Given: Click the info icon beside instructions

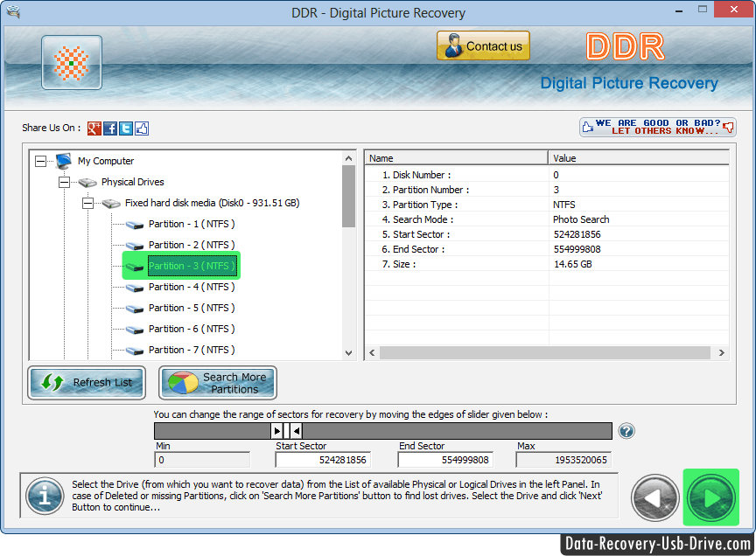Looking at the screenshot, I should click(45, 496).
